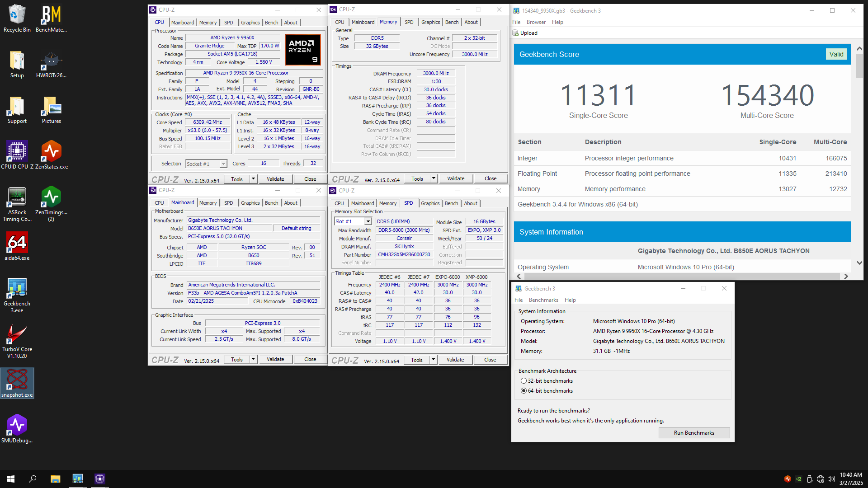Expand Tools arrow in SPD tab window
This screenshot has width=868, height=488.
coord(433,360)
